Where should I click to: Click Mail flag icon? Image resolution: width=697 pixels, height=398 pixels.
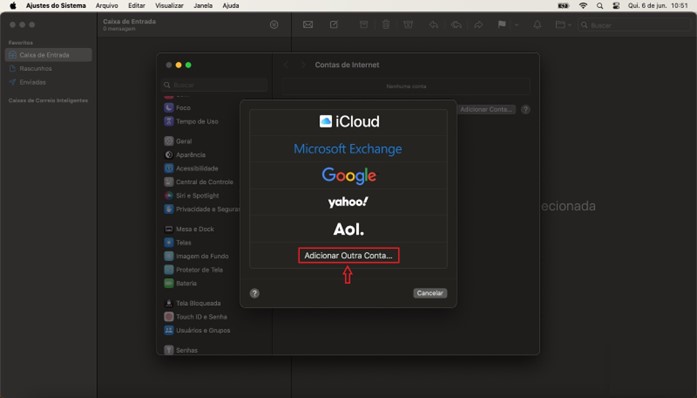pyautogui.click(x=502, y=25)
